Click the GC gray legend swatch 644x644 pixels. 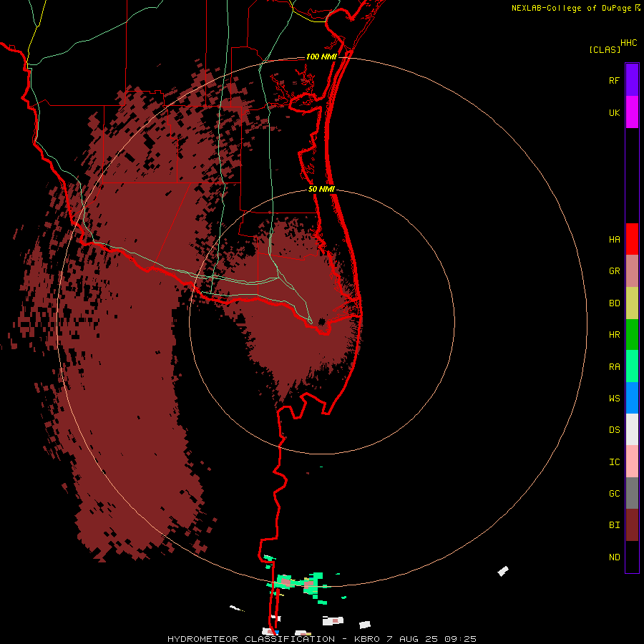[x=632, y=493]
